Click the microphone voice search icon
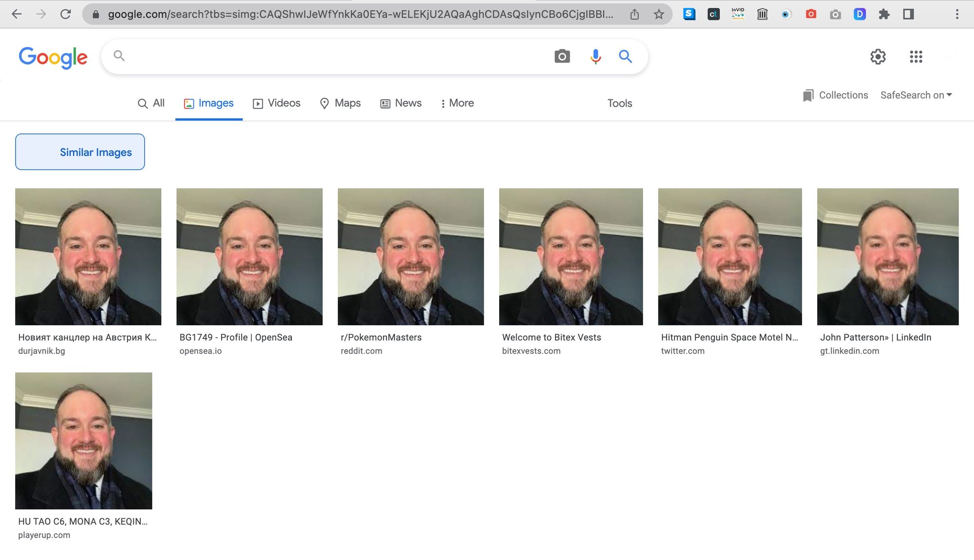Image resolution: width=974 pixels, height=560 pixels. pyautogui.click(x=595, y=56)
